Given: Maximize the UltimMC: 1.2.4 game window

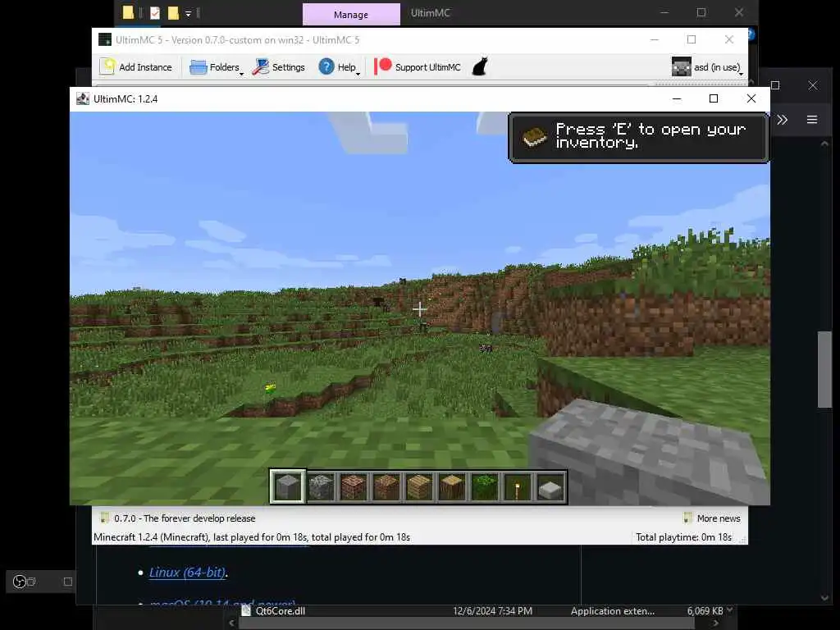Looking at the screenshot, I should [x=714, y=98].
